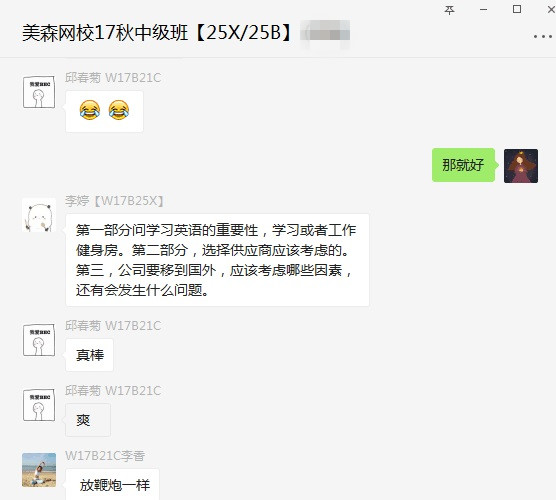Open own avatar beside 那就好 message
The image size is (556, 500).
[x=521, y=166]
